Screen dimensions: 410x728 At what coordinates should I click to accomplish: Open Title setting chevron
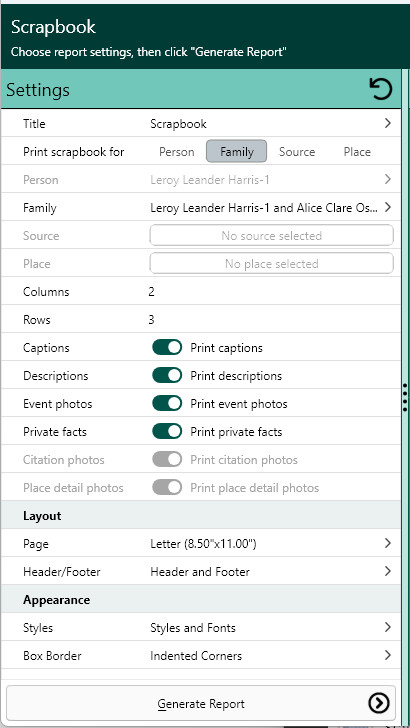[x=388, y=124]
